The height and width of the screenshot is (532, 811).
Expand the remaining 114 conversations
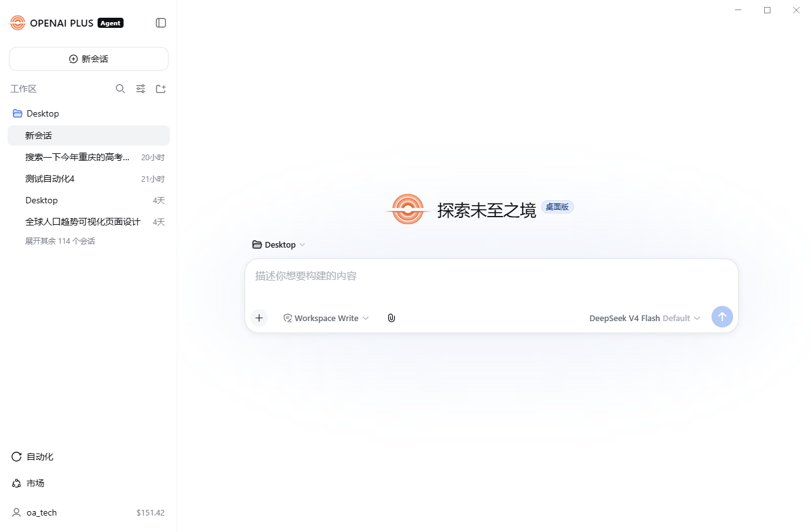tap(60, 241)
